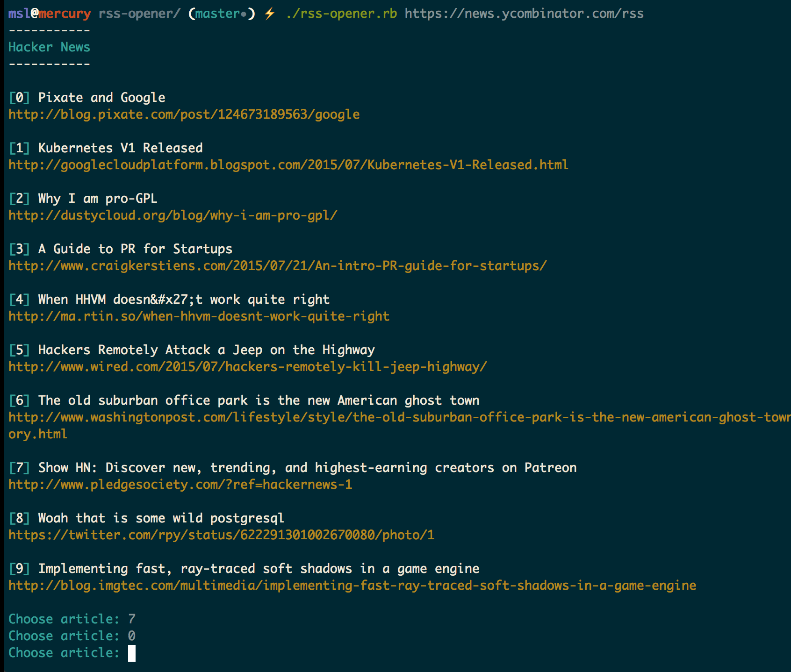The height and width of the screenshot is (672, 791).
Task: Open the googlecloudplatform.blogspot.com link
Action: click(288, 165)
